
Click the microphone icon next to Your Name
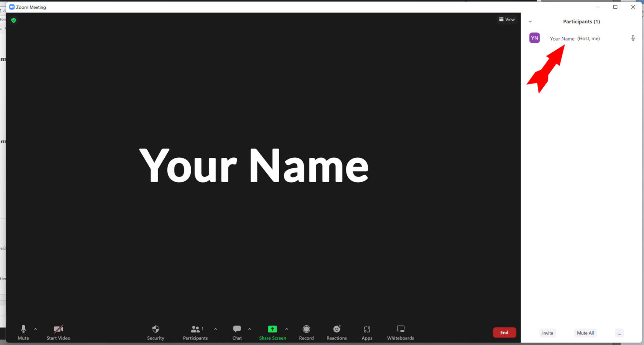click(x=633, y=38)
